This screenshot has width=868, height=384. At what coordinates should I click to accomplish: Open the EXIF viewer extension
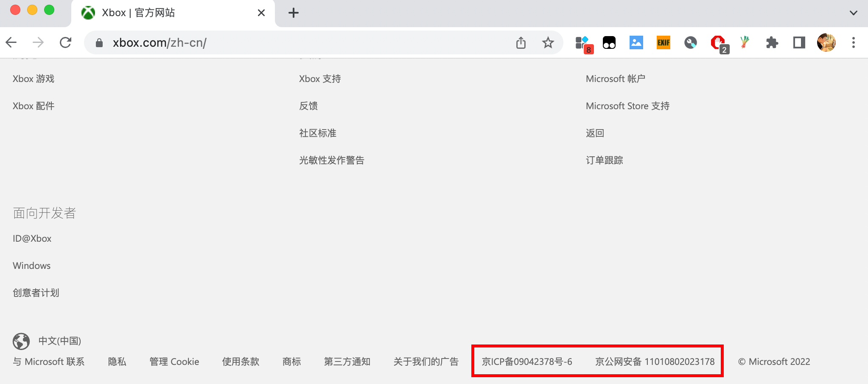coord(664,42)
